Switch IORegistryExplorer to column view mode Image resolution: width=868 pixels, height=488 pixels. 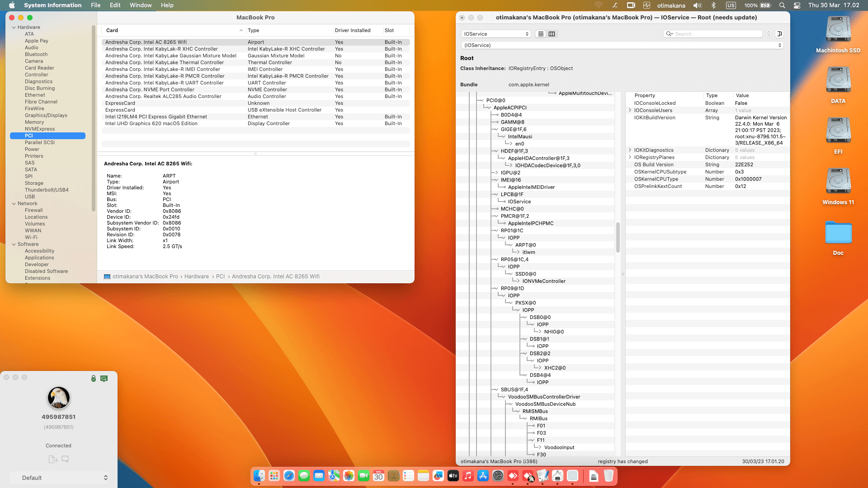point(552,34)
